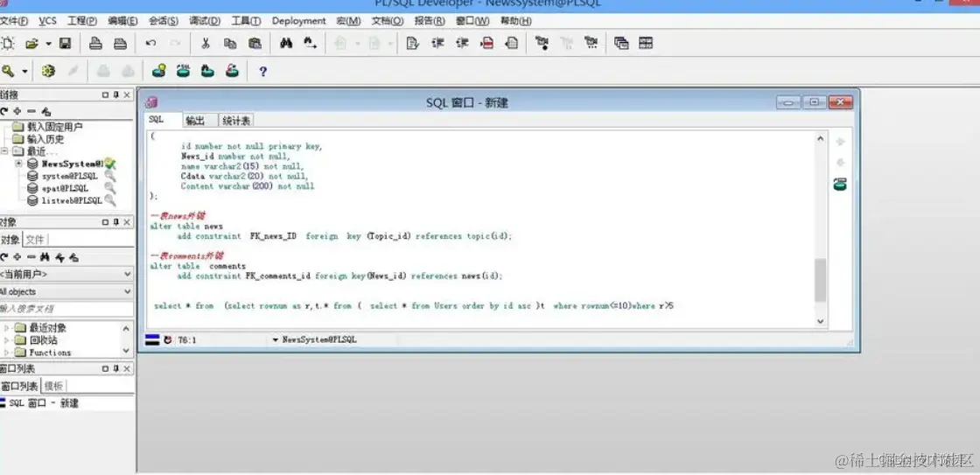Click the object search input field
The width and height of the screenshot is (980, 475).
pyautogui.click(x=66, y=309)
